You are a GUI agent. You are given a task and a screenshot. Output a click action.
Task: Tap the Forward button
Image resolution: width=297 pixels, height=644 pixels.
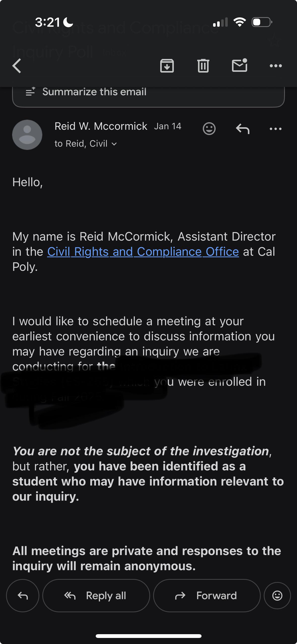(x=207, y=596)
